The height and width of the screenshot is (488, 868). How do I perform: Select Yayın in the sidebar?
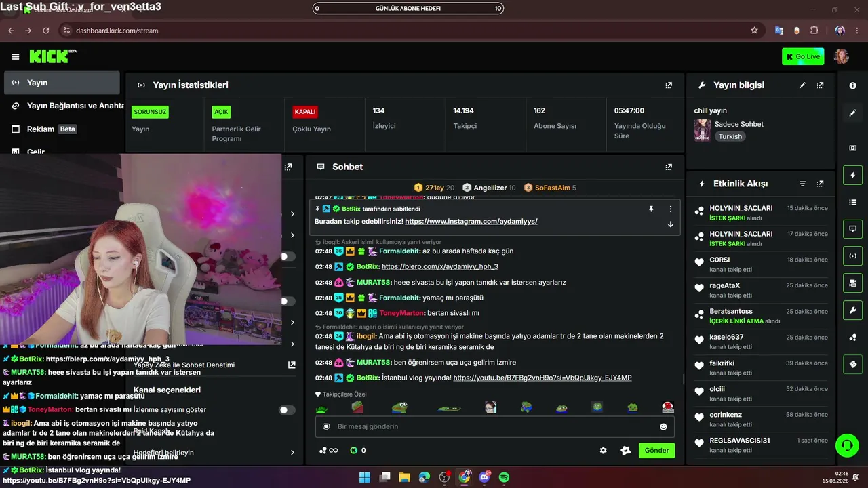tap(62, 83)
